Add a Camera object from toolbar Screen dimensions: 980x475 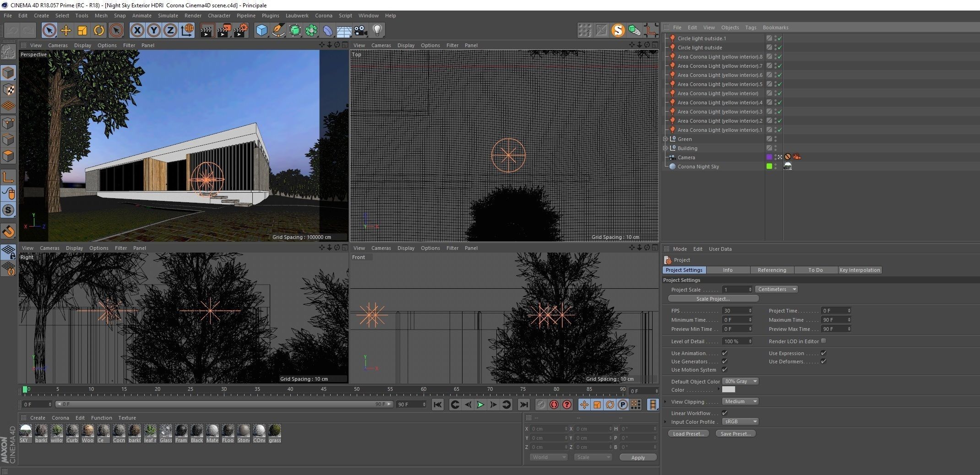(x=361, y=31)
